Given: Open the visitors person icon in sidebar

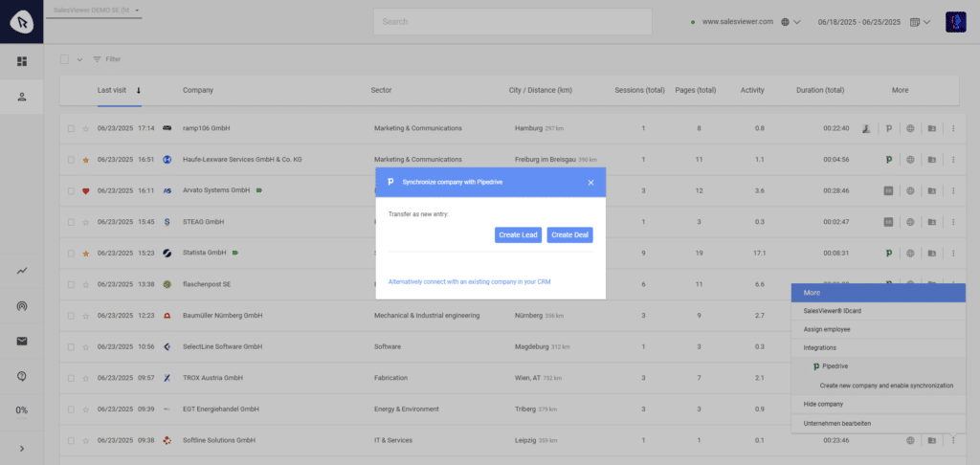Looking at the screenshot, I should click(22, 97).
